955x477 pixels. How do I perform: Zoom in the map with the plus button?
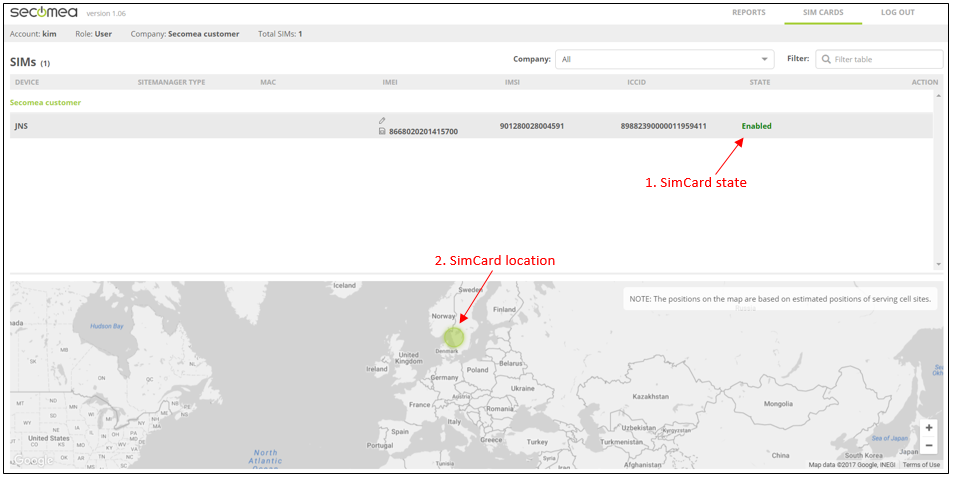click(929, 428)
